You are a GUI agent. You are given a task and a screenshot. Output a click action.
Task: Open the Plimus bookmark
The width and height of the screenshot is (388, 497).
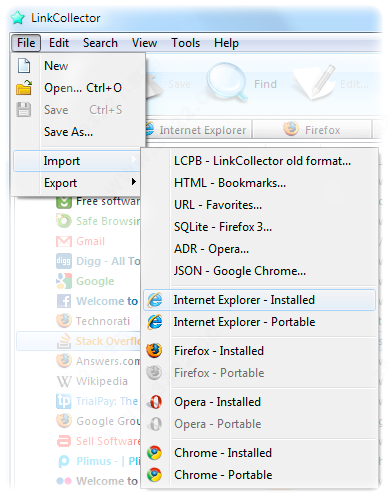tap(108, 461)
